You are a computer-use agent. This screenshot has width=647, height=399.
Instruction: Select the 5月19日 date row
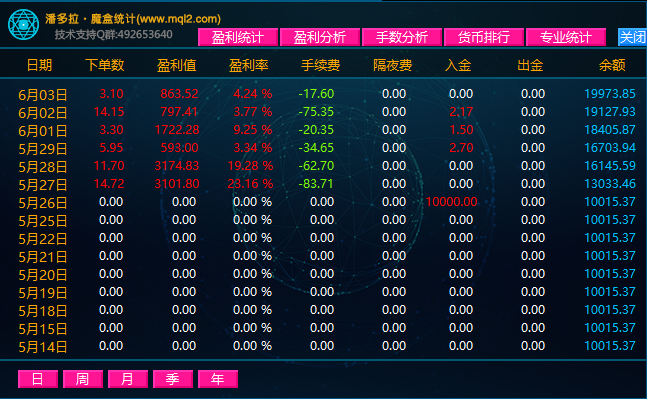pyautogui.click(x=43, y=293)
